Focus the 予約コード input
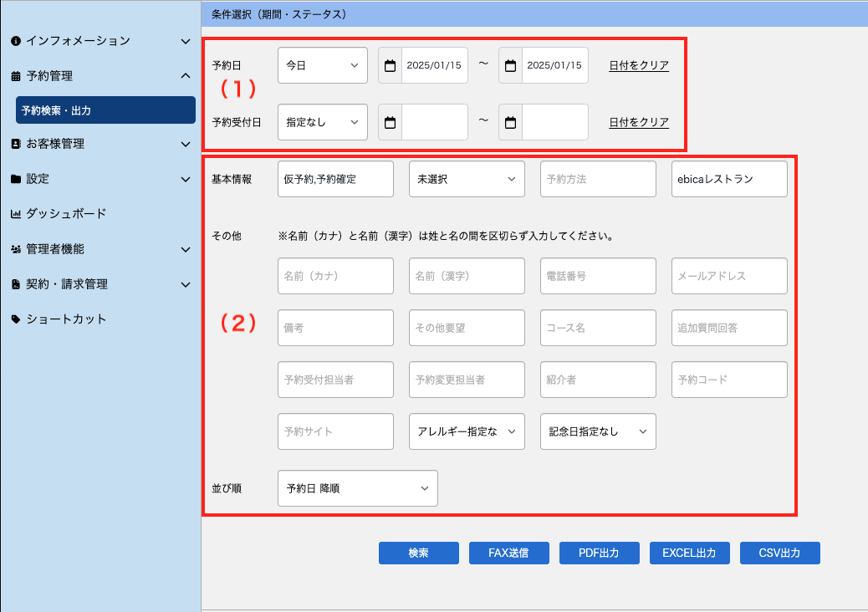Screen dimensions: 868x612 (x=729, y=380)
